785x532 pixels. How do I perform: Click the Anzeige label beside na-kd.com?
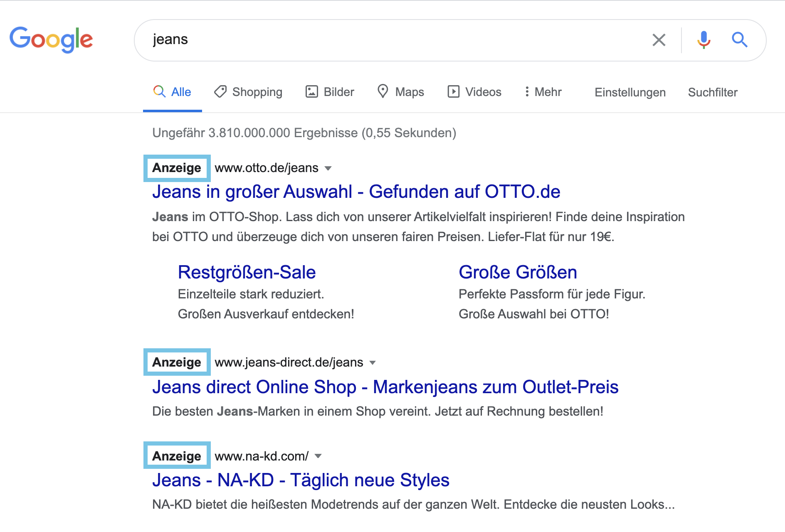coord(177,456)
